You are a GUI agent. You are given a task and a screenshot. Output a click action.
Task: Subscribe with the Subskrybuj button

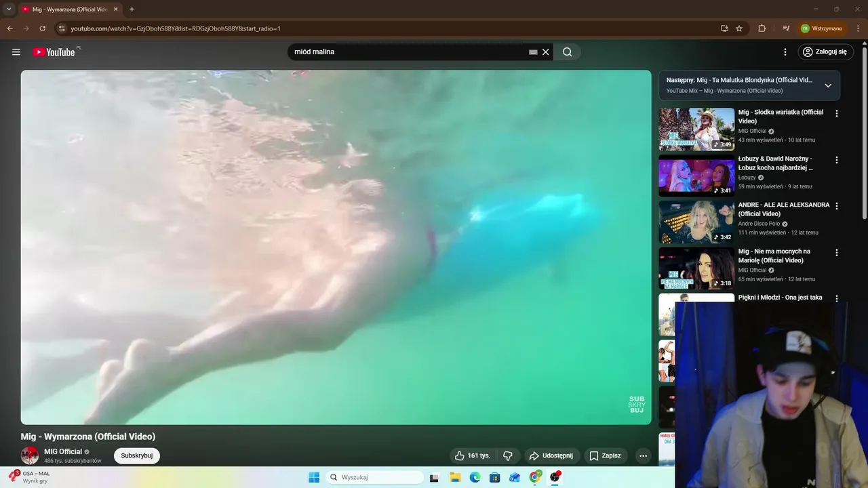pyautogui.click(x=137, y=455)
